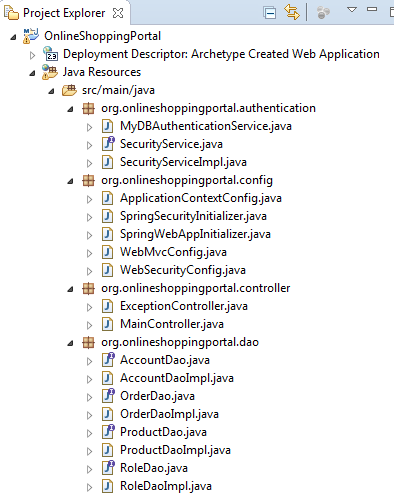This screenshot has height=496, width=394.
Task: Select OrderDaoImpl.java file name
Action: coord(170,414)
